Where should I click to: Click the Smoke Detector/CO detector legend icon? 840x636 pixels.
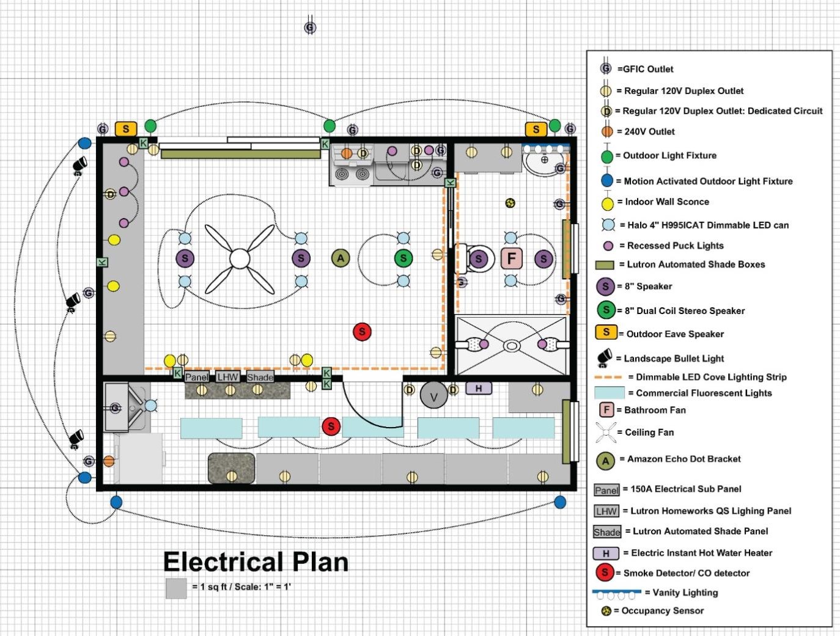pyautogui.click(x=605, y=572)
